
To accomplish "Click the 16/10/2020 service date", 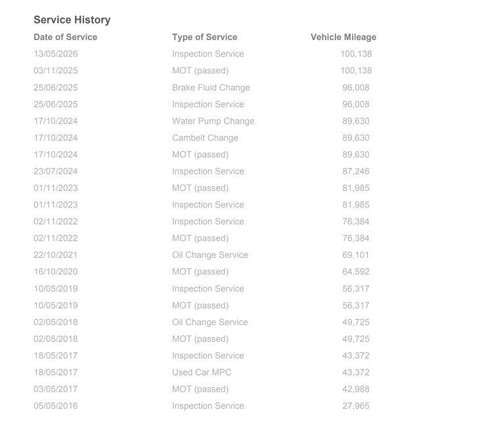I will pyautogui.click(x=56, y=272).
